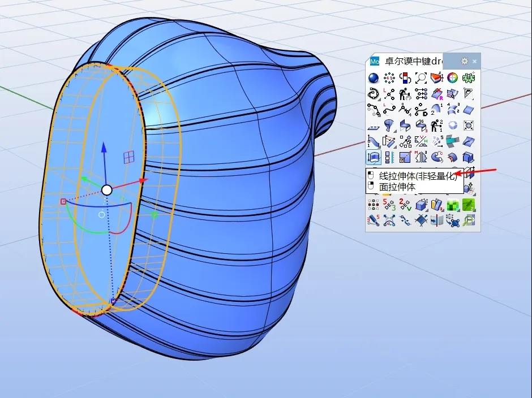
Task: Click the curve icon marked with letter D
Action: [421, 110]
